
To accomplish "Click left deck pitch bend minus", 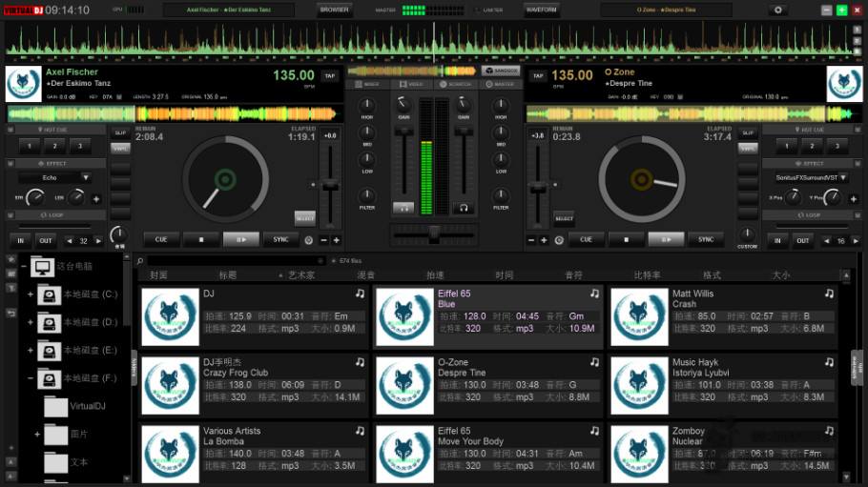I will 324,240.
